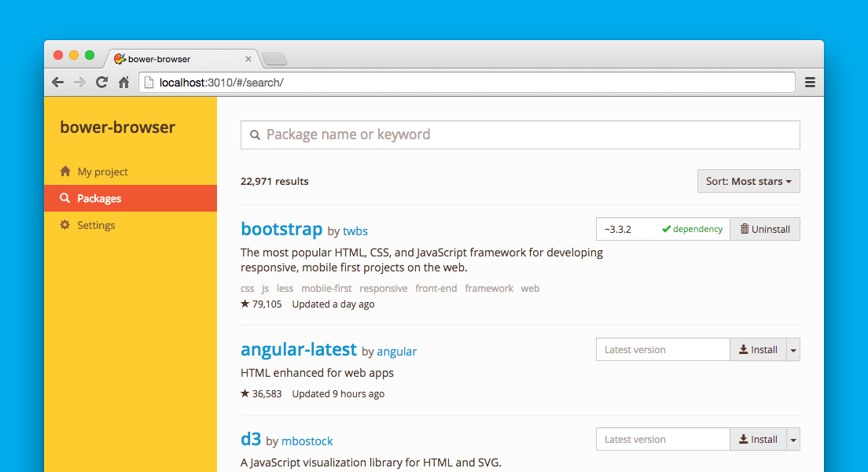Viewport: 868px width, 472px height.
Task: Click the browser home icon
Action: point(123,82)
